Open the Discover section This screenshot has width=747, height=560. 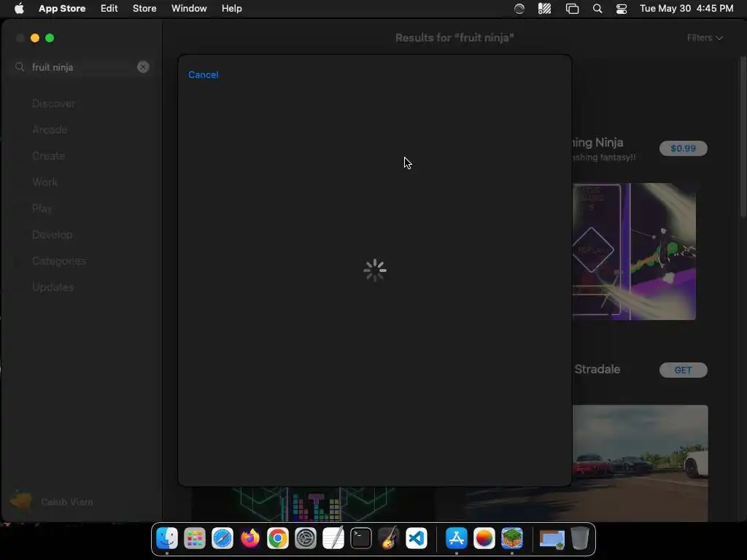pos(53,104)
